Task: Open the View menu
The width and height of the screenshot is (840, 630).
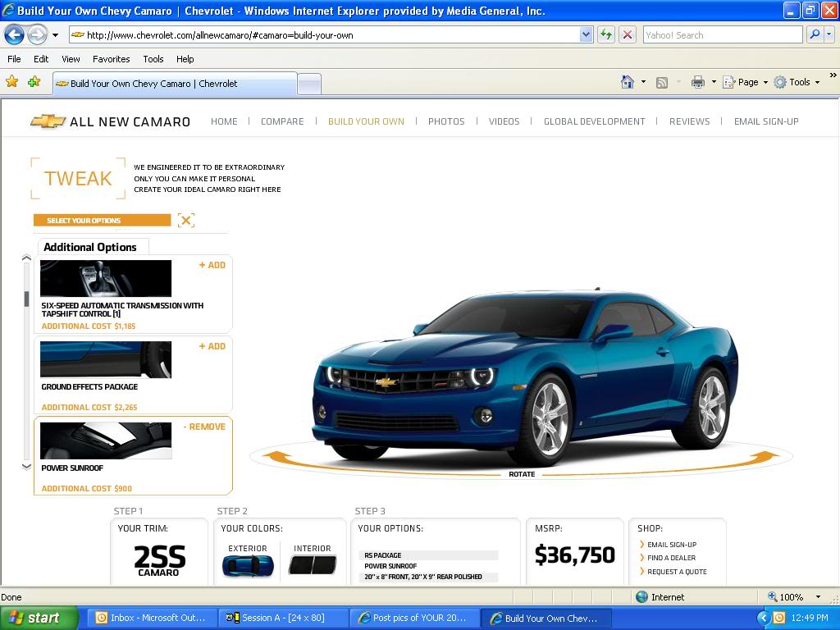Action: click(71, 59)
